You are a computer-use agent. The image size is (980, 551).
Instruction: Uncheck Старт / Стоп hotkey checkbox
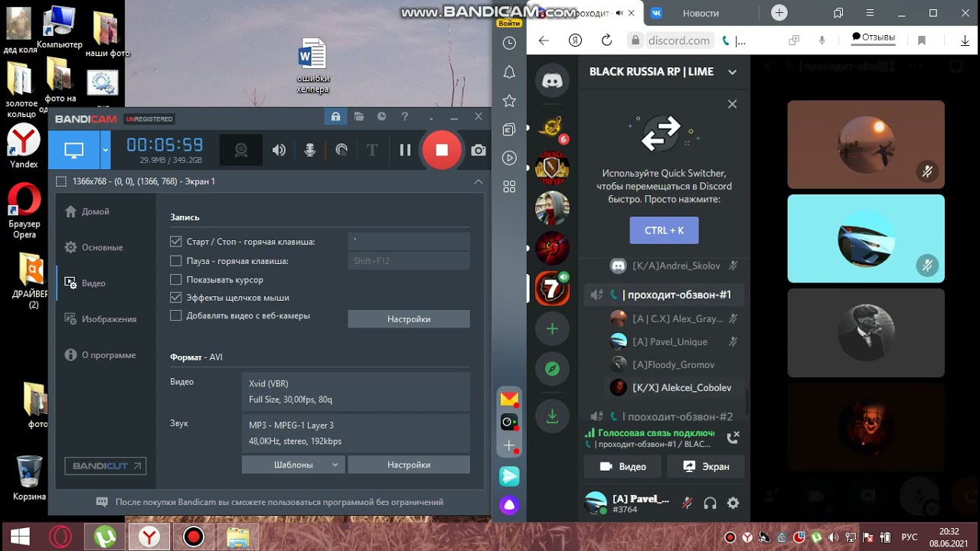click(176, 242)
